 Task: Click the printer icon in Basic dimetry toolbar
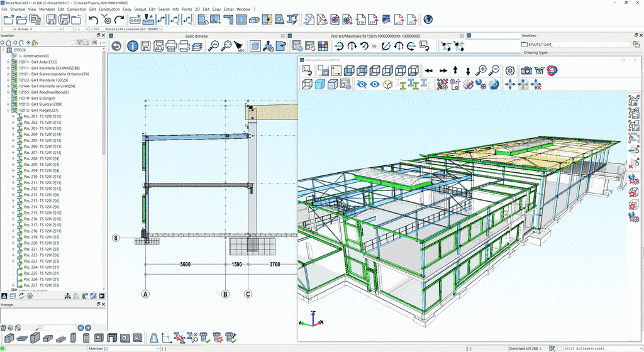(x=172, y=46)
